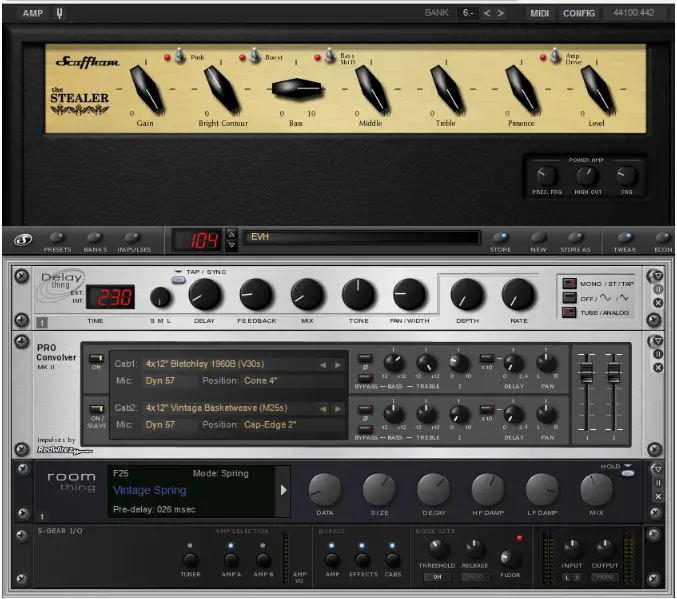677x599 pixels.
Task: Bypass the Room Thing with its pause icon
Action: [658, 483]
